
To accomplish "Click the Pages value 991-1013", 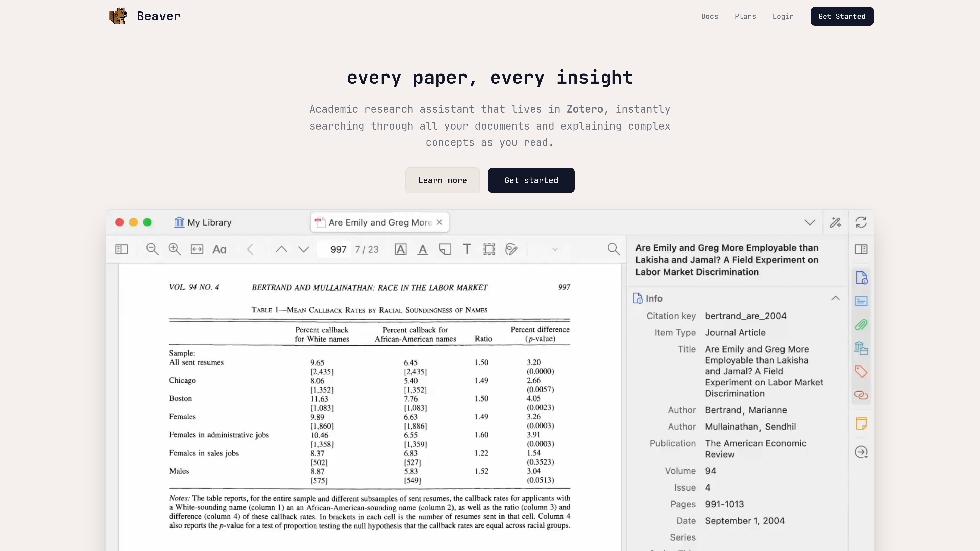I will click(724, 504).
